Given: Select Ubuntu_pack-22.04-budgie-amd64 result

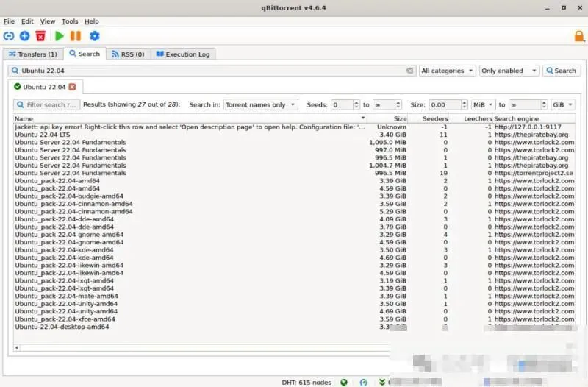Looking at the screenshot, I should point(295,196).
